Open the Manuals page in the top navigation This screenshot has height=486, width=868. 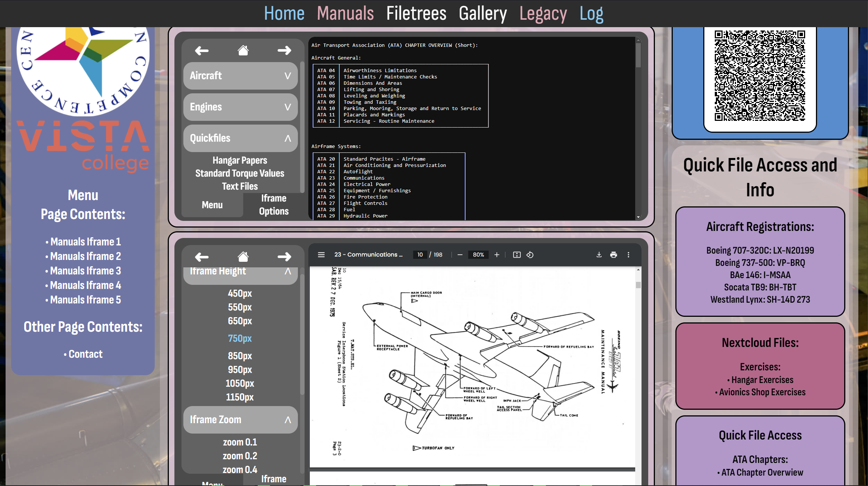click(345, 14)
